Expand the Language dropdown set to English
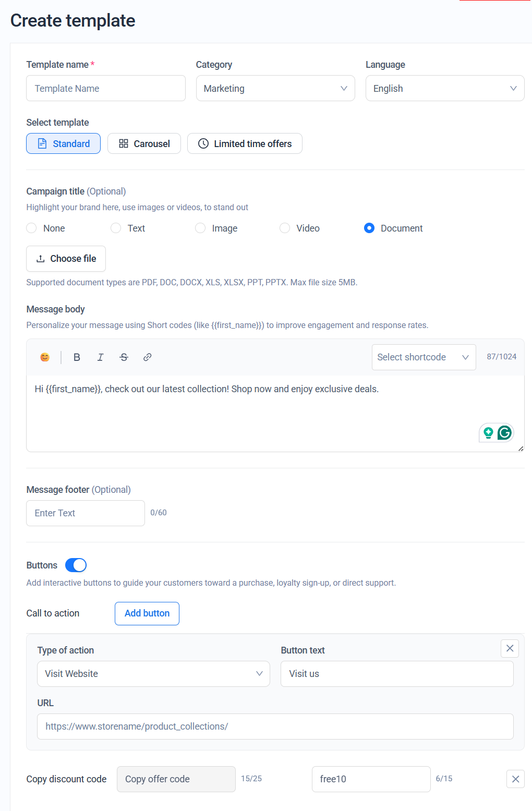This screenshot has height=811, width=532. pos(444,89)
